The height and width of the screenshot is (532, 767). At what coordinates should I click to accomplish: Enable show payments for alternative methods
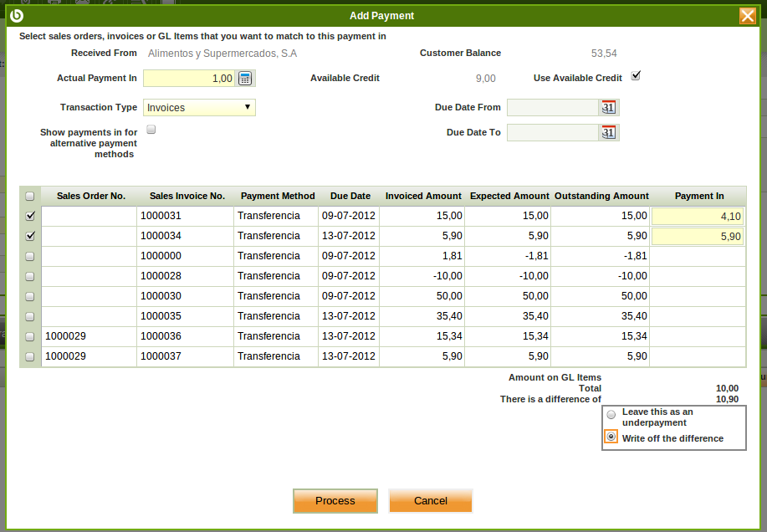[151, 130]
